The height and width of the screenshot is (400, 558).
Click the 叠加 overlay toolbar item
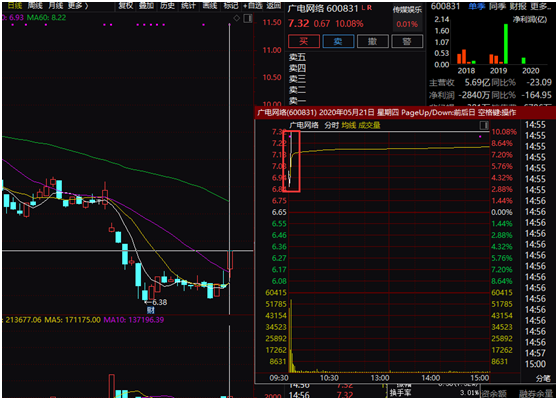point(146,6)
